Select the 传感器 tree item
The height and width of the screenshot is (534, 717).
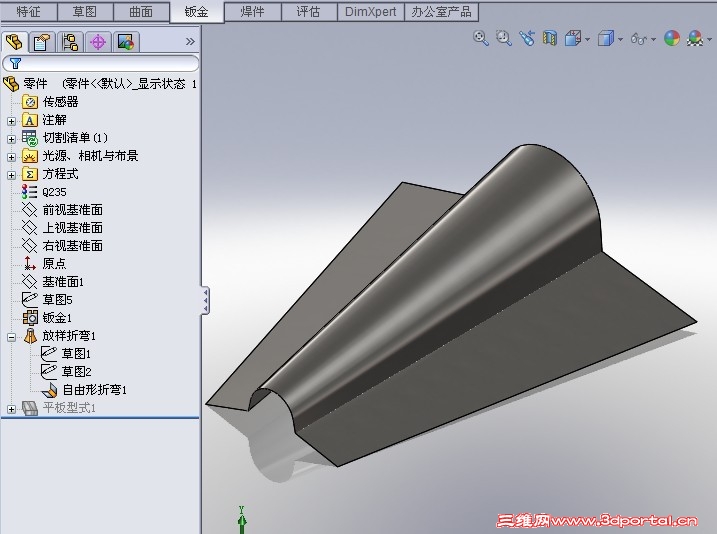[x=60, y=101]
